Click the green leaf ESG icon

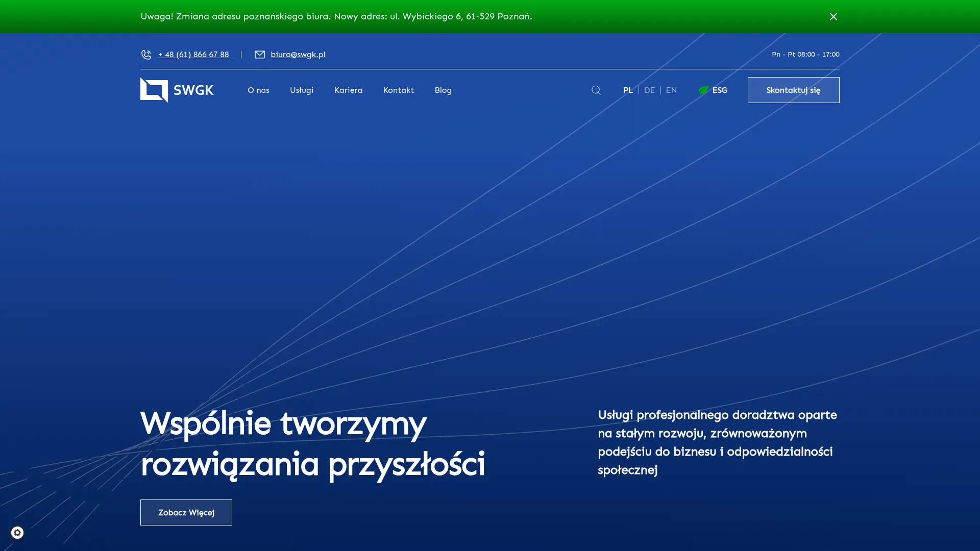pyautogui.click(x=703, y=90)
